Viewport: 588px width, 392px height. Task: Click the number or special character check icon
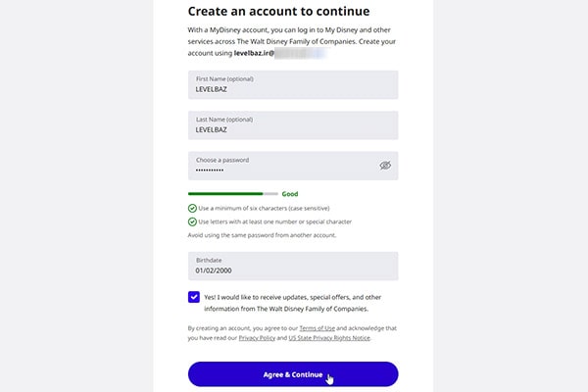(x=192, y=221)
